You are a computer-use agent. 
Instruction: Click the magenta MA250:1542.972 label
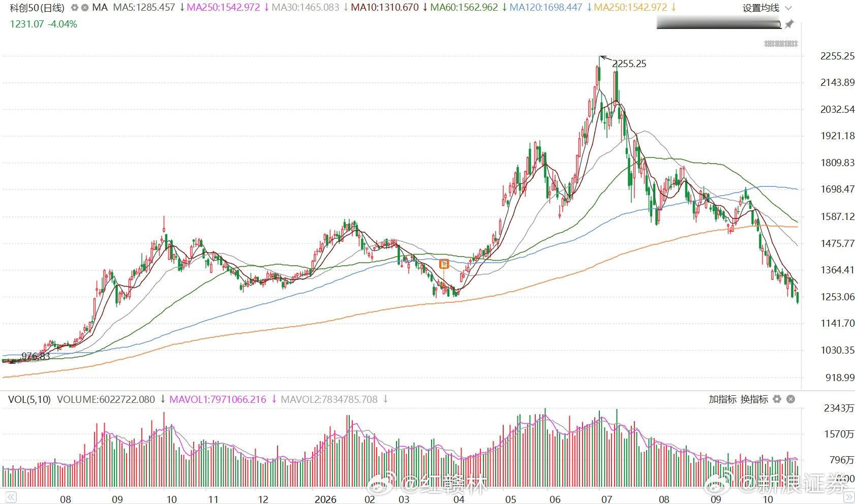pos(223,8)
